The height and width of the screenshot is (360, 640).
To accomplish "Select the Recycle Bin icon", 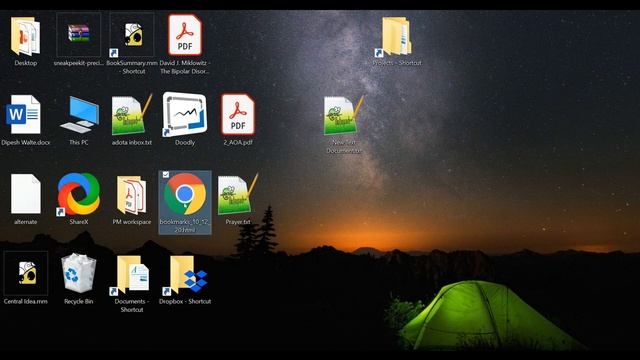I will (78, 273).
